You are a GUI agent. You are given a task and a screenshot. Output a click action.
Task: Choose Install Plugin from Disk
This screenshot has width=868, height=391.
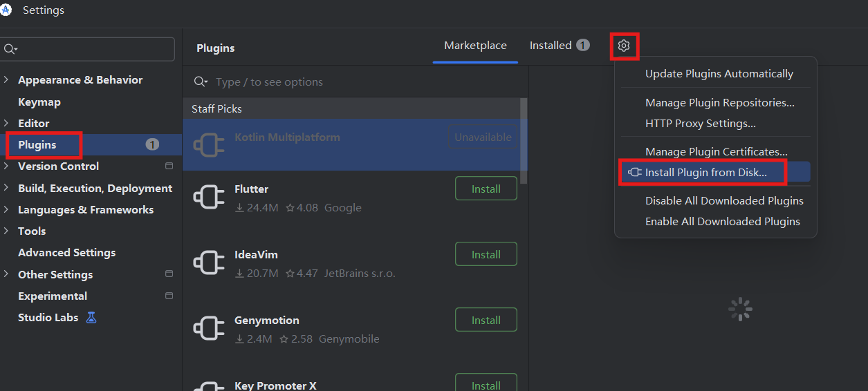[x=716, y=173]
